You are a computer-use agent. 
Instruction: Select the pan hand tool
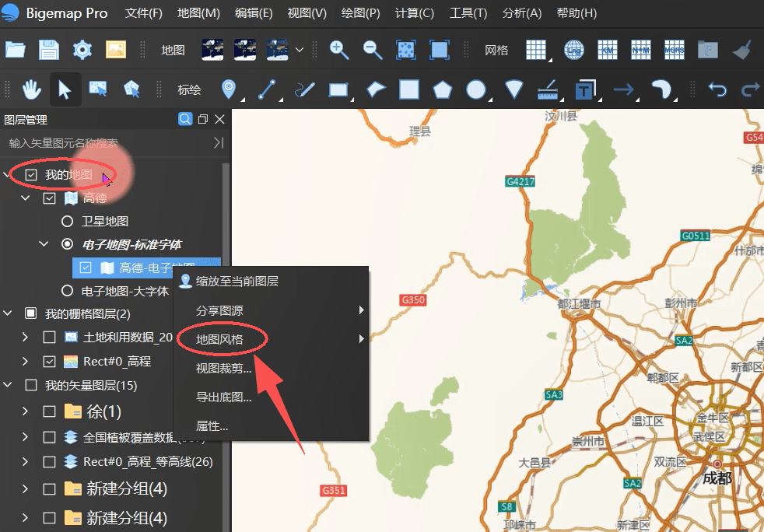point(31,89)
